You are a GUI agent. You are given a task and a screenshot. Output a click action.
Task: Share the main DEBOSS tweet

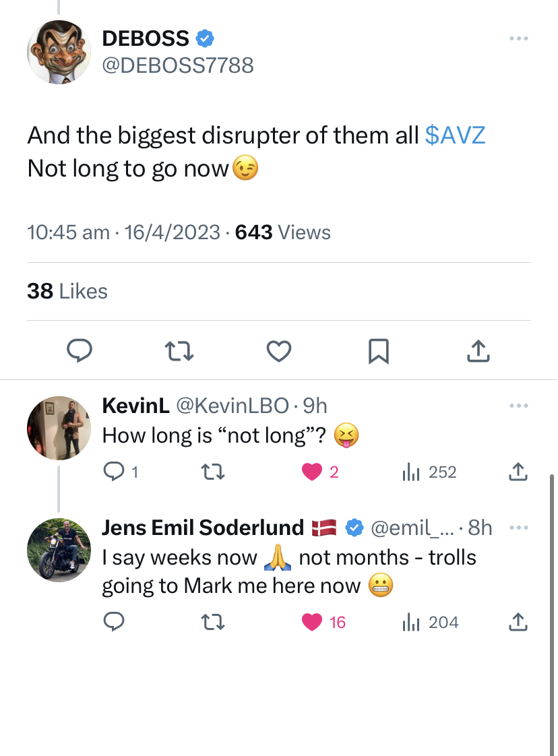point(477,350)
